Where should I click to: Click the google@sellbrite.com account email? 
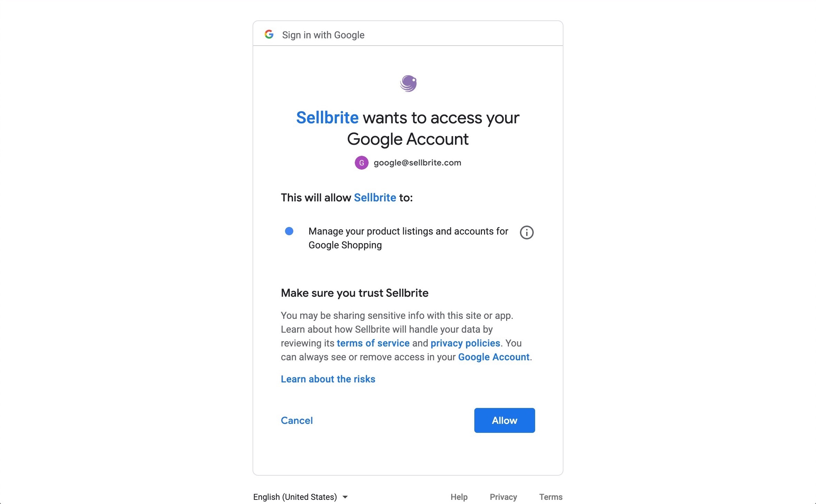417,163
